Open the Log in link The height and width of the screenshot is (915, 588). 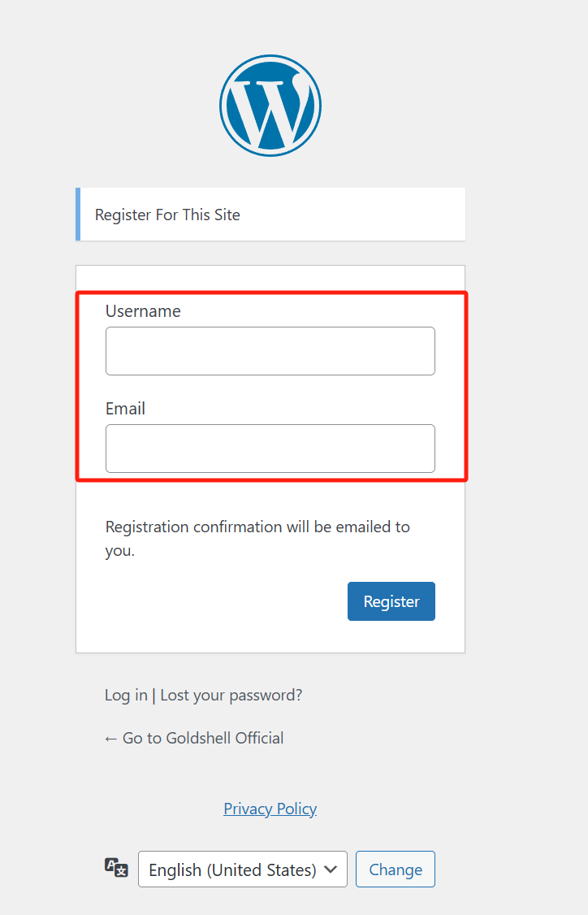(x=126, y=695)
